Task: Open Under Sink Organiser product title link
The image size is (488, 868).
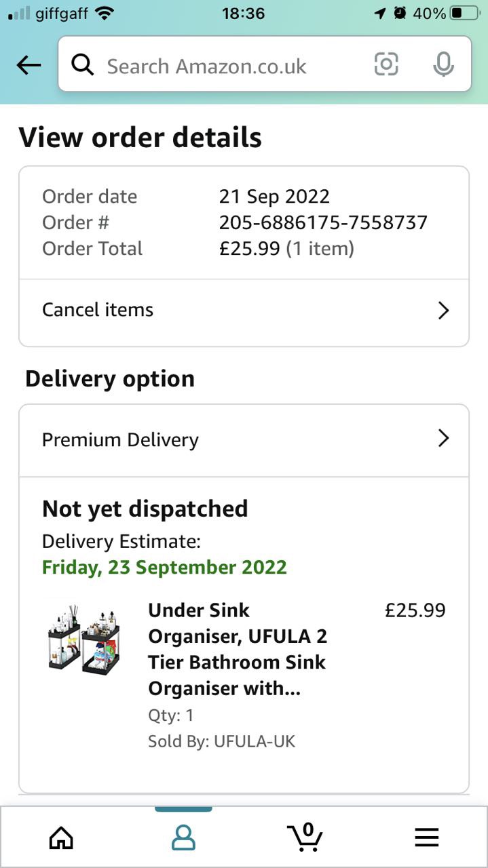Action: (238, 649)
